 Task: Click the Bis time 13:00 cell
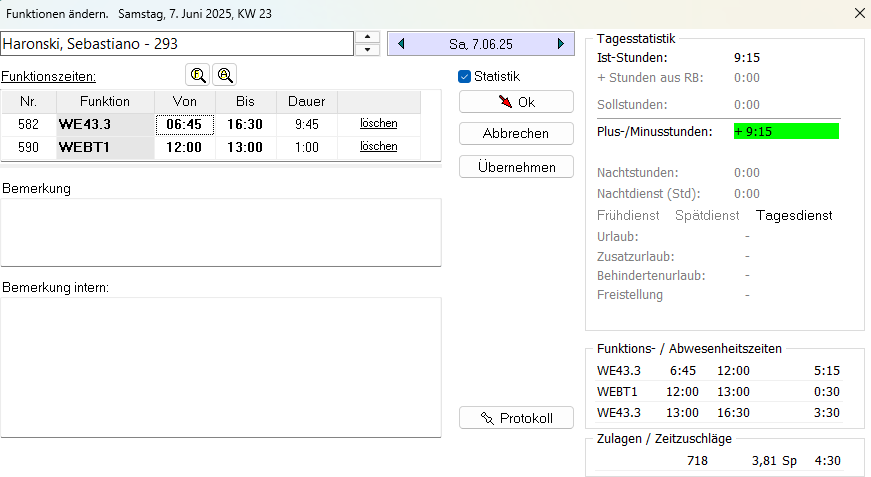245,147
